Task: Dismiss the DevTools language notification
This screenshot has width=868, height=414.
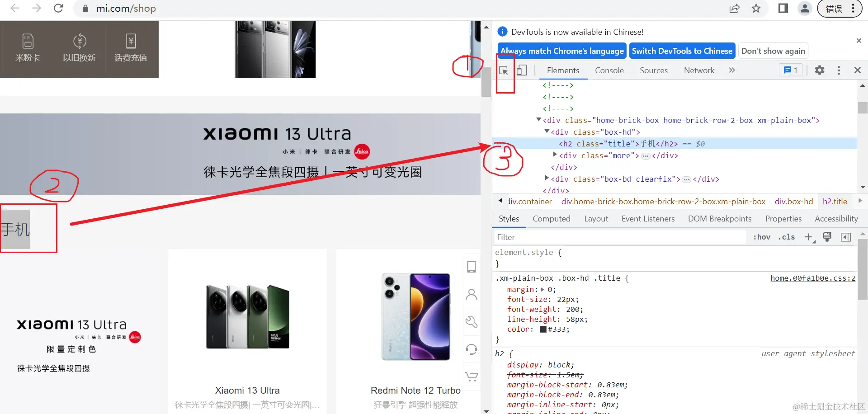Action: click(x=859, y=41)
